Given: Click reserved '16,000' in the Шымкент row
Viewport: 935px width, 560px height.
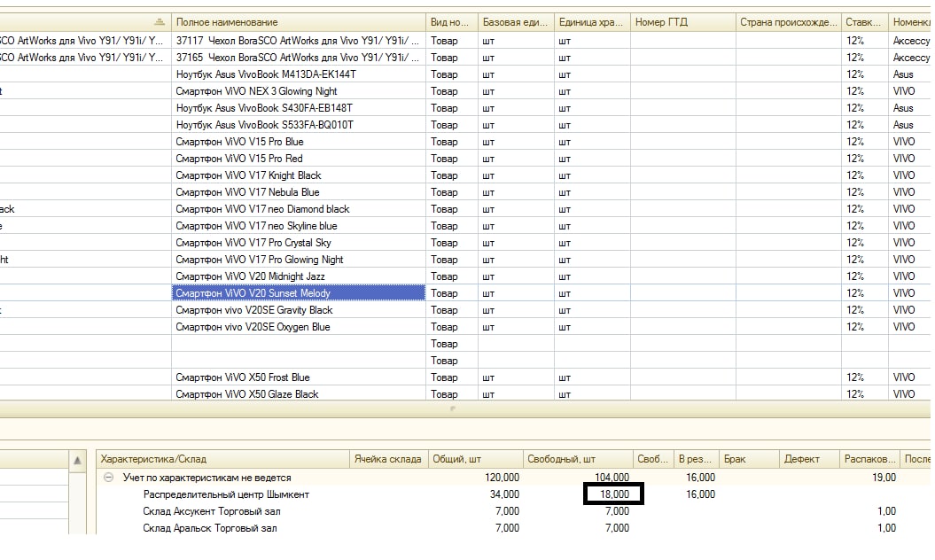Looking at the screenshot, I should pyautogui.click(x=700, y=494).
